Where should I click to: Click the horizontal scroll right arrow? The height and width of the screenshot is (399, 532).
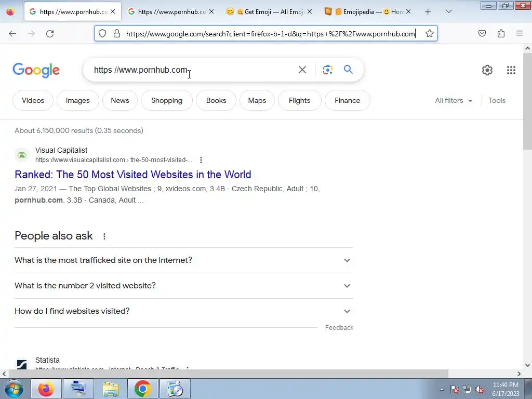click(x=519, y=374)
